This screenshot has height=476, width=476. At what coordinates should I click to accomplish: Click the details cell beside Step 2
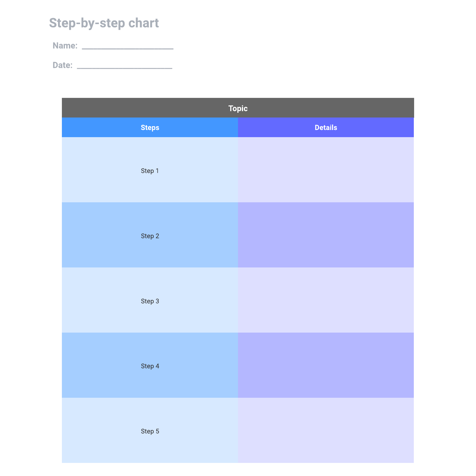[x=326, y=235]
